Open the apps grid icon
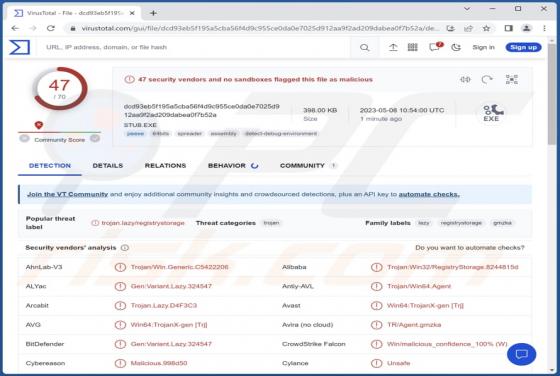 [412, 47]
